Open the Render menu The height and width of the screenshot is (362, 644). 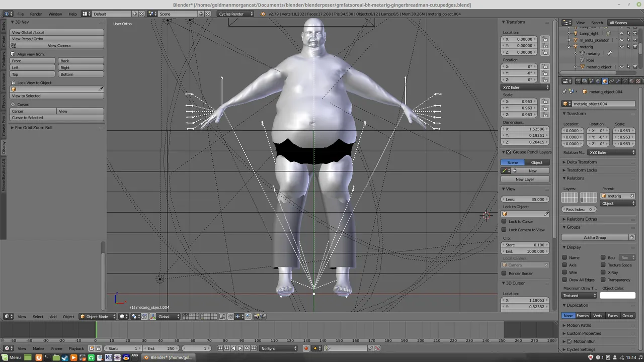pyautogui.click(x=36, y=14)
